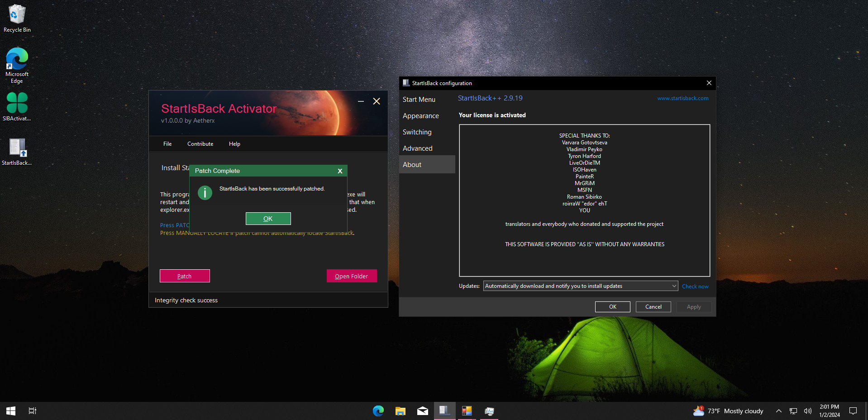Open the Contribute menu in Activator
Viewport: 868px width, 420px height.
coord(200,144)
